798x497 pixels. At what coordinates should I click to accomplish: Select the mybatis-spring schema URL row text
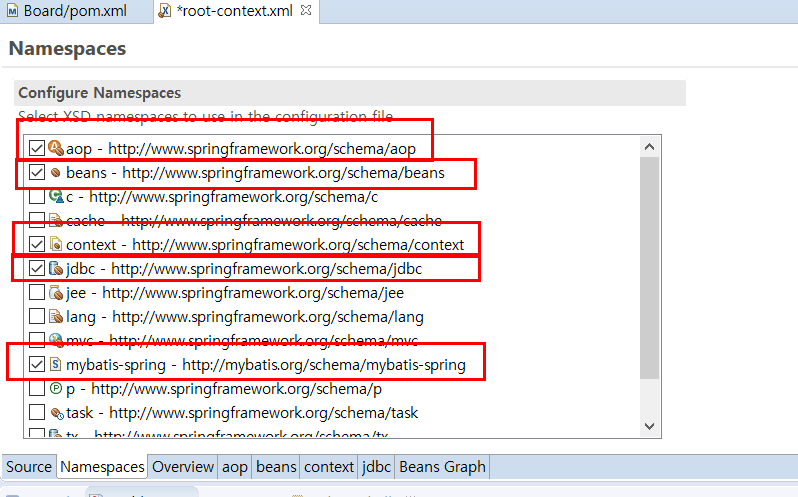point(266,365)
